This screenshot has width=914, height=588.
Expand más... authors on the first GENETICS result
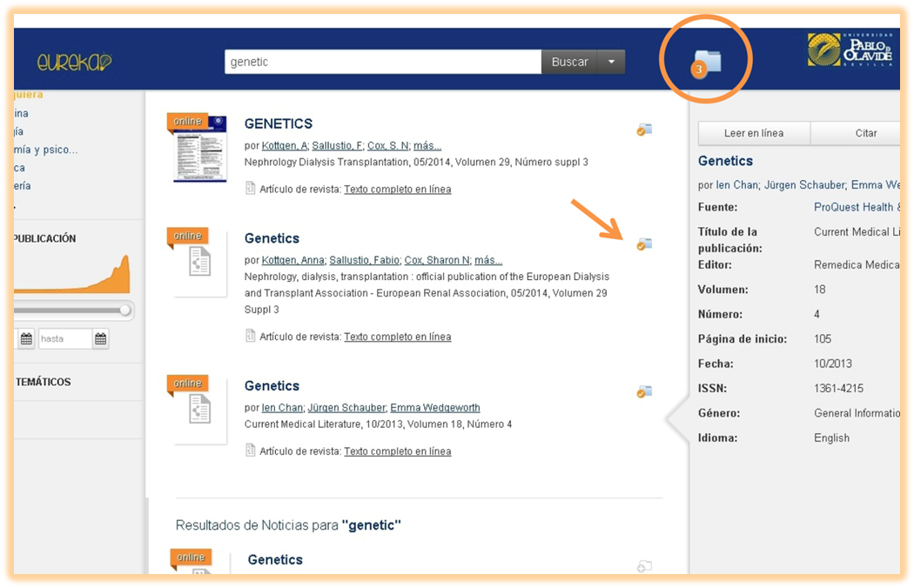click(x=427, y=146)
